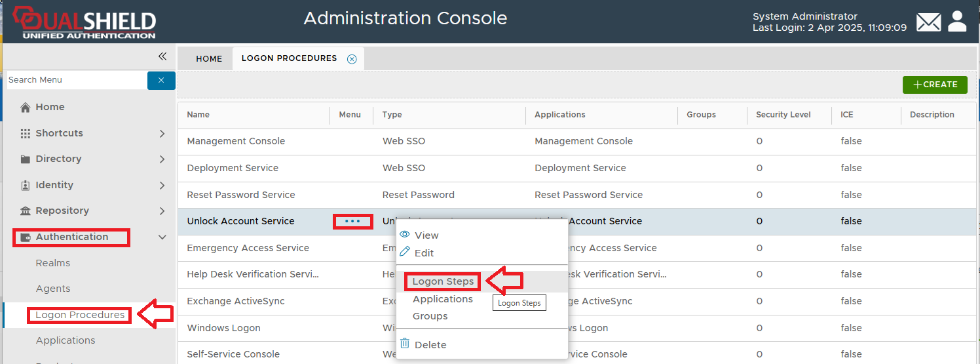Click the three-dots menu for Unlock Account Service
This screenshot has height=364, width=980.
pos(352,222)
